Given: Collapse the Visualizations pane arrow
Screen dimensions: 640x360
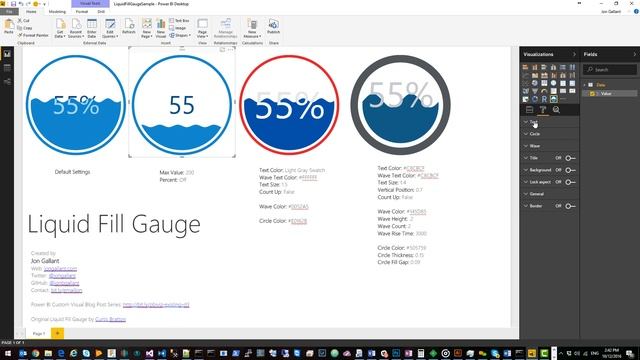Looking at the screenshot, I should pyautogui.click(x=574, y=54).
